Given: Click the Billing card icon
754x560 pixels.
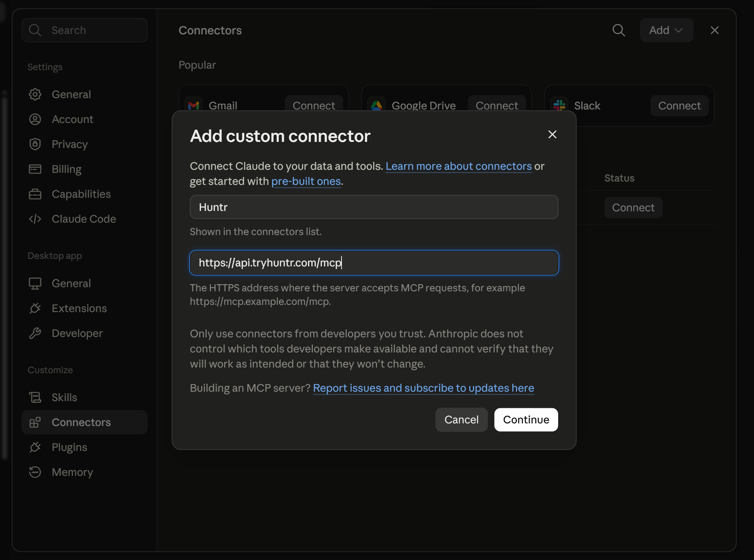Looking at the screenshot, I should (x=35, y=169).
